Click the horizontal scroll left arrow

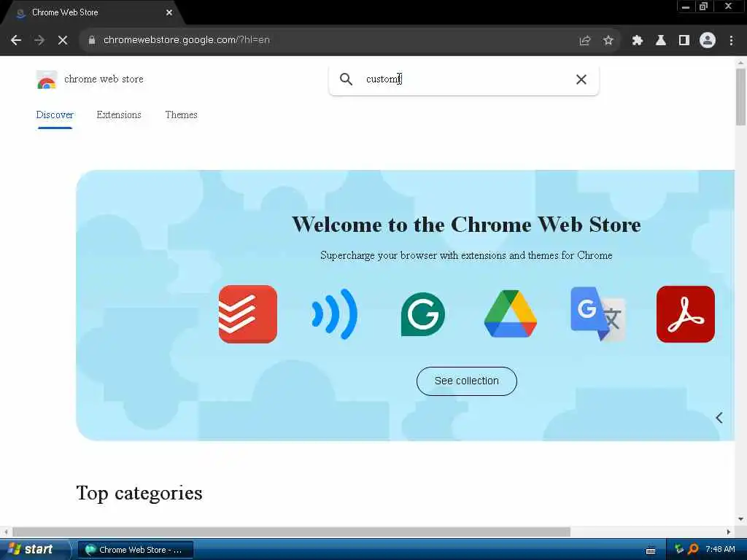pyautogui.click(x=6, y=532)
